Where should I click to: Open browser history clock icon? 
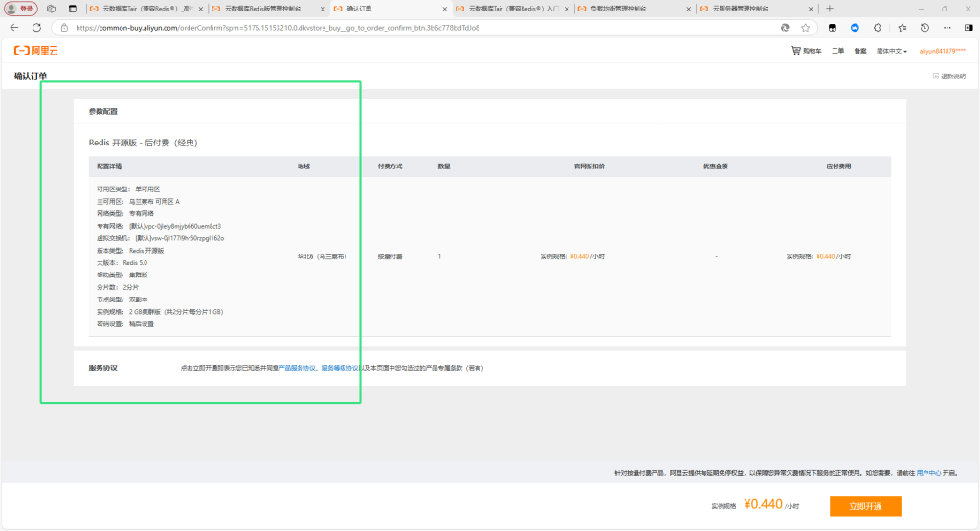click(x=924, y=28)
